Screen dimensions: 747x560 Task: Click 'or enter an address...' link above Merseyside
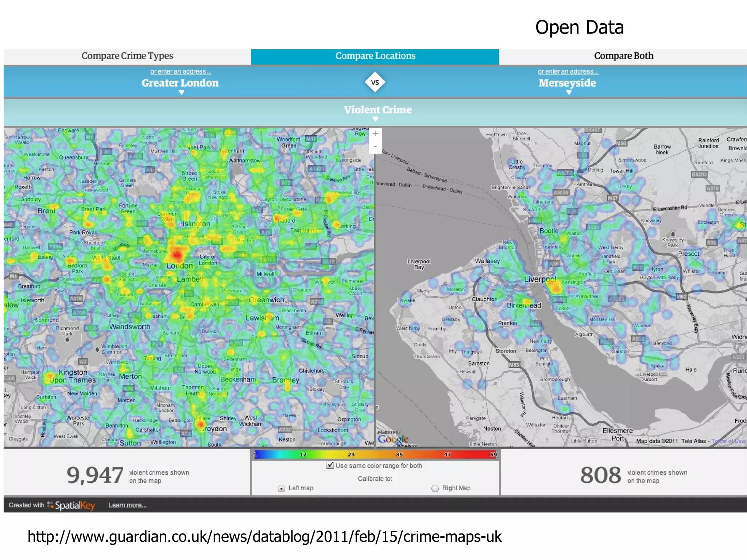(568, 72)
